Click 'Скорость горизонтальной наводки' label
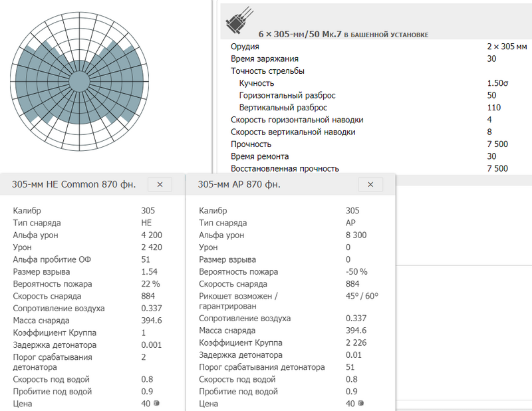The height and width of the screenshot is (411, 532). point(297,120)
